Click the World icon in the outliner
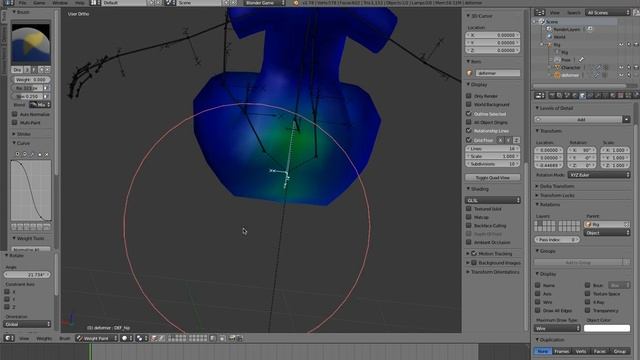Screen dimensions: 640x360 click(x=549, y=37)
